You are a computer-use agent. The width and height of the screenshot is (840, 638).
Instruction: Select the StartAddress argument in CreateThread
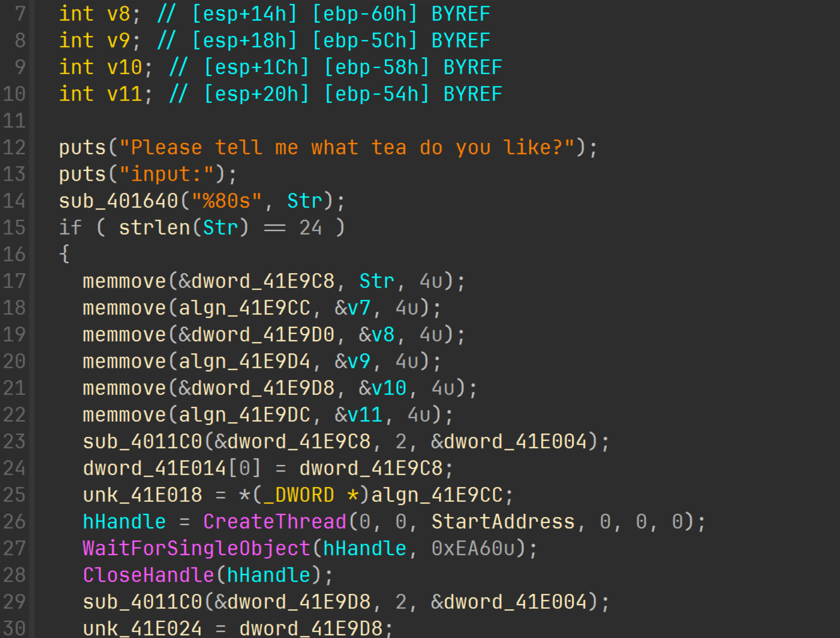click(x=503, y=522)
